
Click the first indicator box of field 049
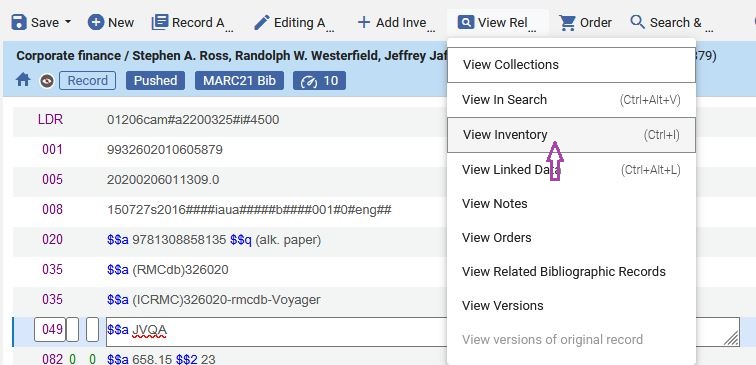click(x=72, y=330)
